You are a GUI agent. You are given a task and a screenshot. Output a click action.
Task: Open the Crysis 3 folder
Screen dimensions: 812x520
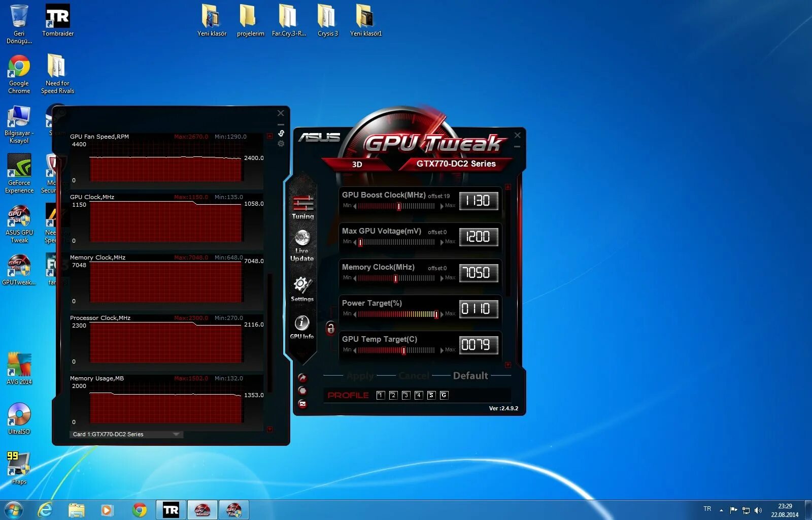[327, 20]
